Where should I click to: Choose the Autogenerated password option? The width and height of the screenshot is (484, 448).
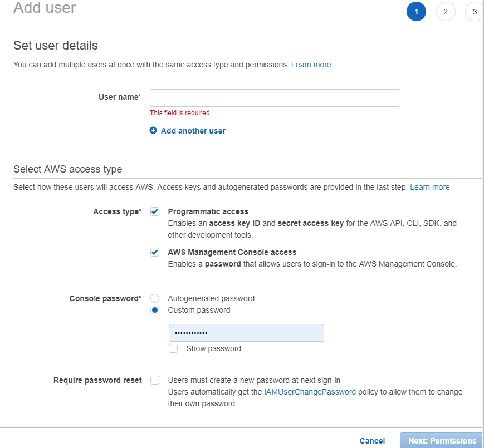(x=155, y=298)
